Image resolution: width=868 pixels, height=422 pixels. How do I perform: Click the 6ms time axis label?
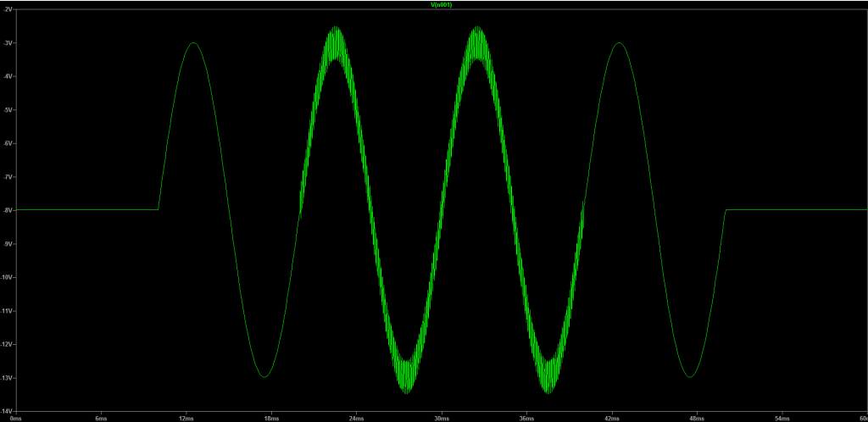101,418
